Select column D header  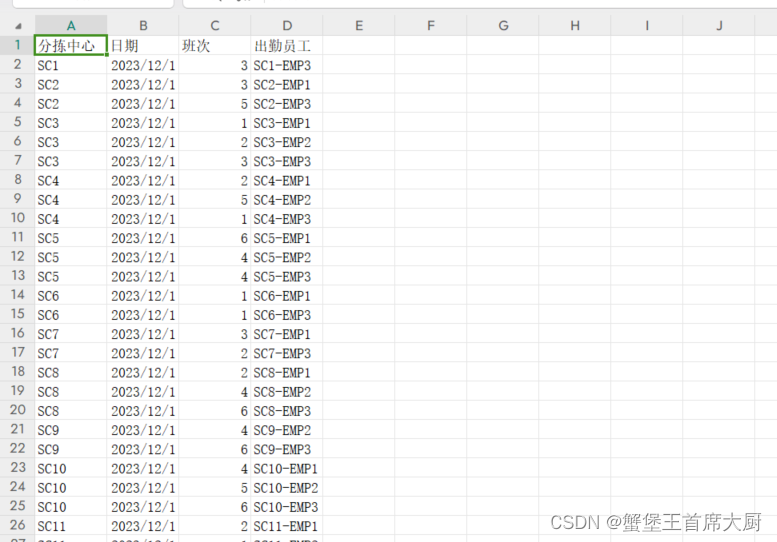click(x=287, y=25)
